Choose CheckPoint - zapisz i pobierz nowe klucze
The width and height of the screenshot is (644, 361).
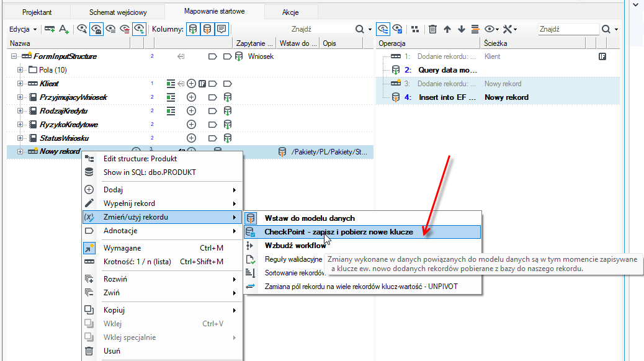pos(362,232)
